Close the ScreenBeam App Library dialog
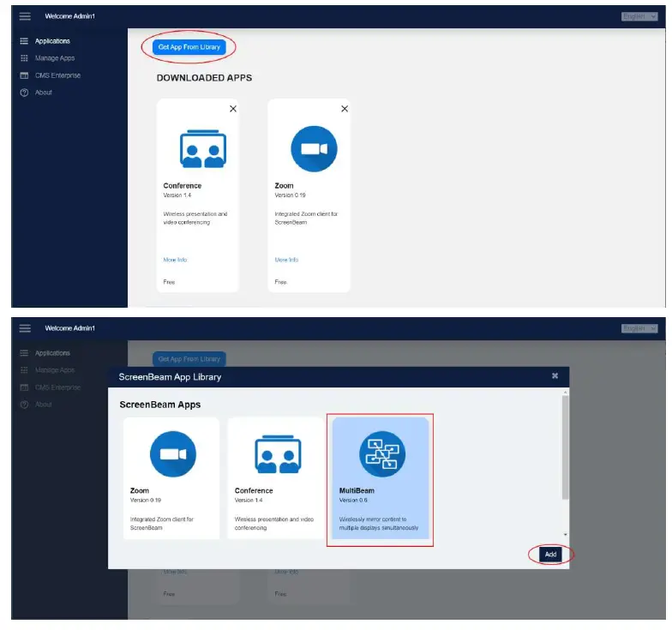The image size is (672, 630). [x=555, y=375]
